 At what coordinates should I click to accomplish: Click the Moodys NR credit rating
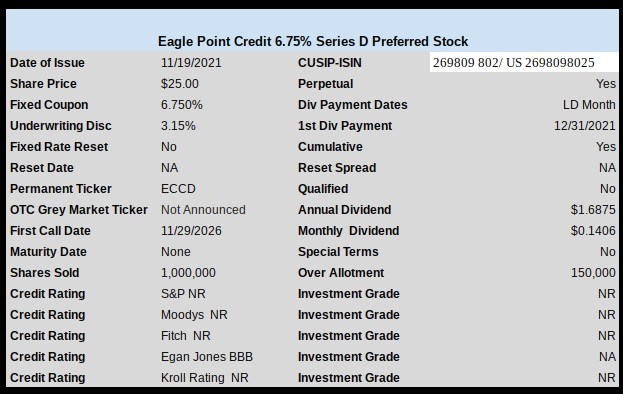[x=194, y=315]
